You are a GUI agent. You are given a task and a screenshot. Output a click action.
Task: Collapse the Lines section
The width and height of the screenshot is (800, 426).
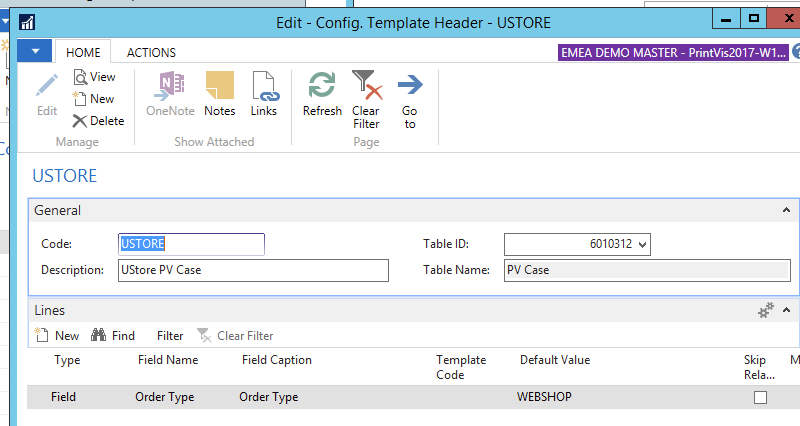tap(786, 311)
